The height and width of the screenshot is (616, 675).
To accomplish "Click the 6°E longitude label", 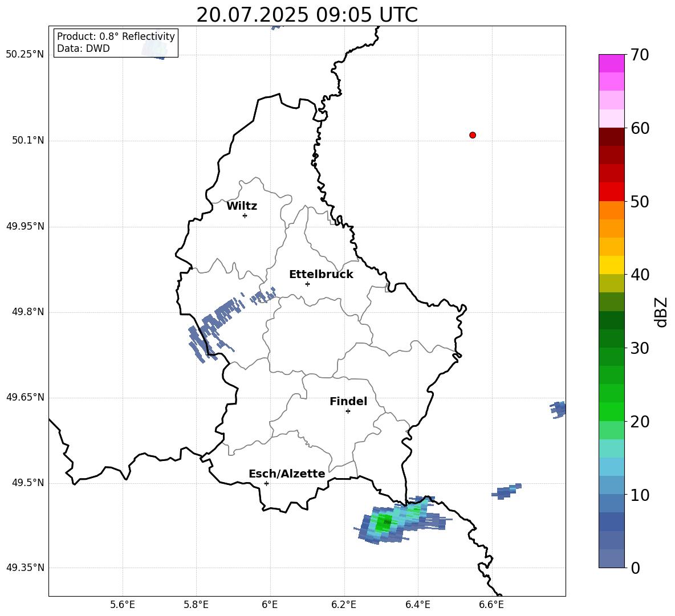I will click(x=270, y=605).
